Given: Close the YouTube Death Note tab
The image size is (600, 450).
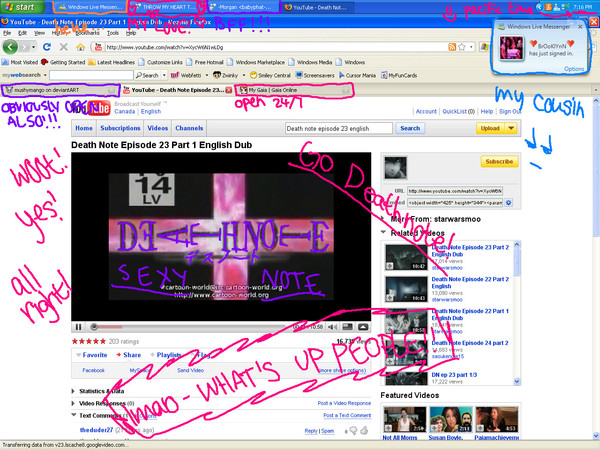Looking at the screenshot, I should tap(228, 90).
